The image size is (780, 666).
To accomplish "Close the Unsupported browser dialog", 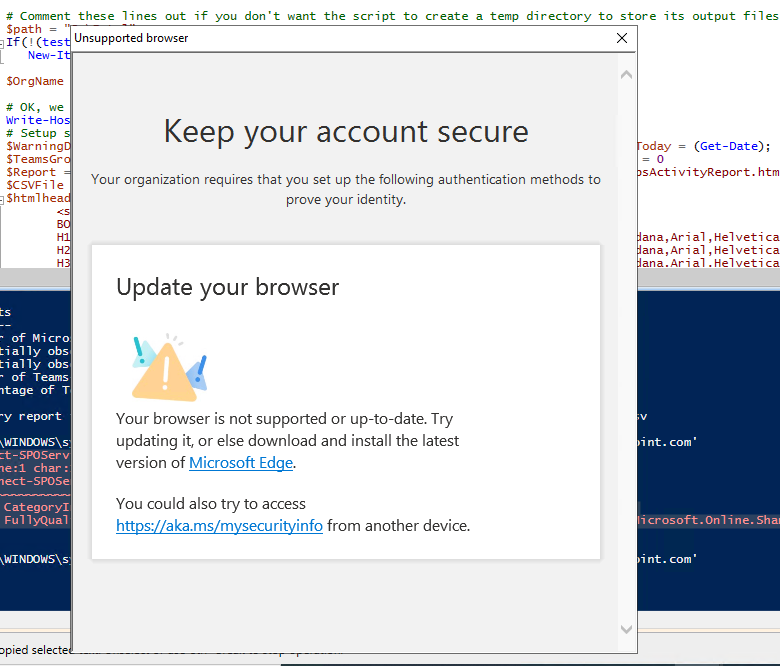I will pos(621,38).
